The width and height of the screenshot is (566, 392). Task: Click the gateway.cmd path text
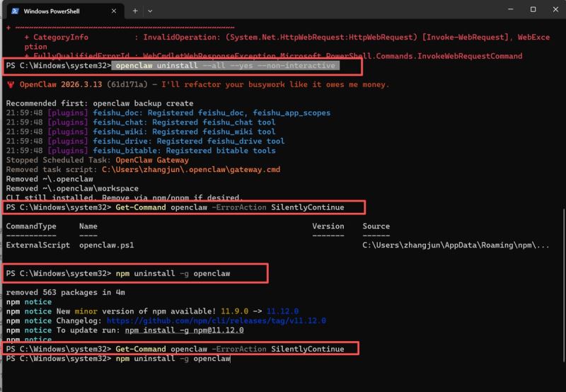coord(191,169)
